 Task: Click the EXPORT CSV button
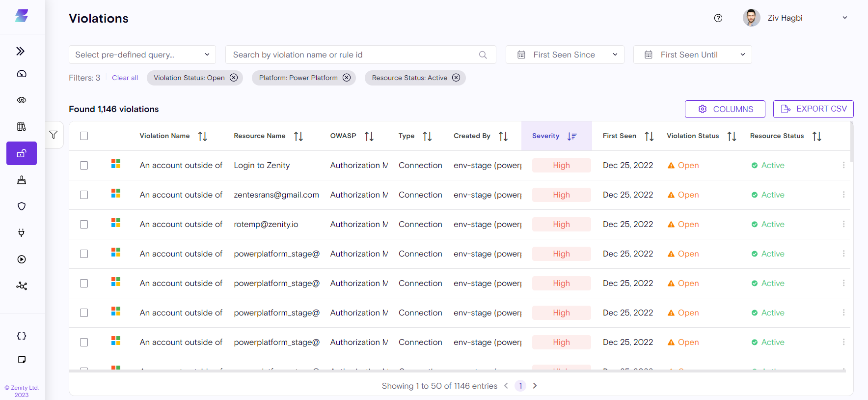[x=813, y=109]
